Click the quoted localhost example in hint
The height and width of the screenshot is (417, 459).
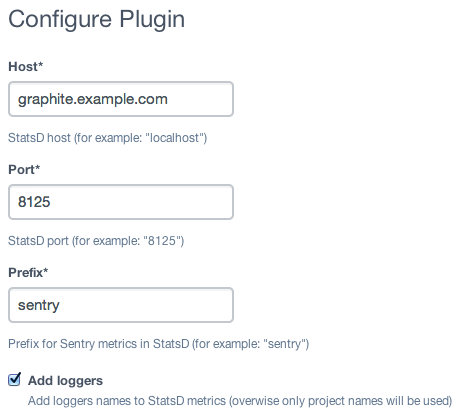175,138
